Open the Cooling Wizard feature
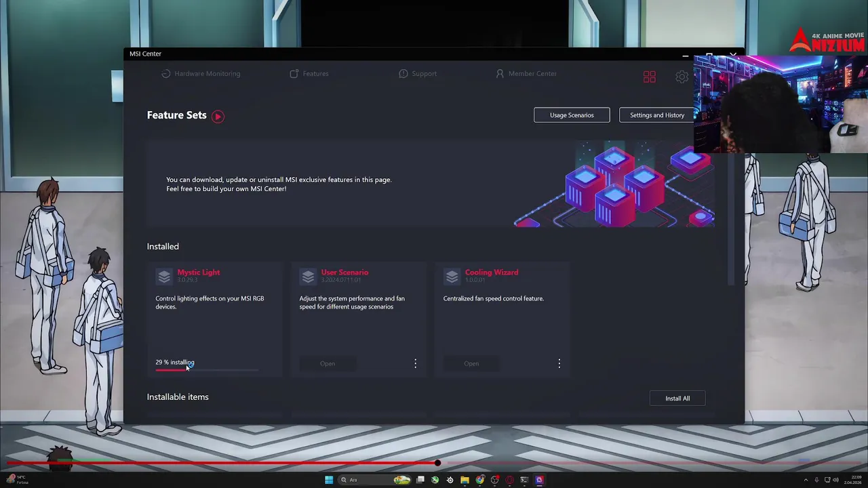Image resolution: width=868 pixels, height=488 pixels. tap(471, 364)
